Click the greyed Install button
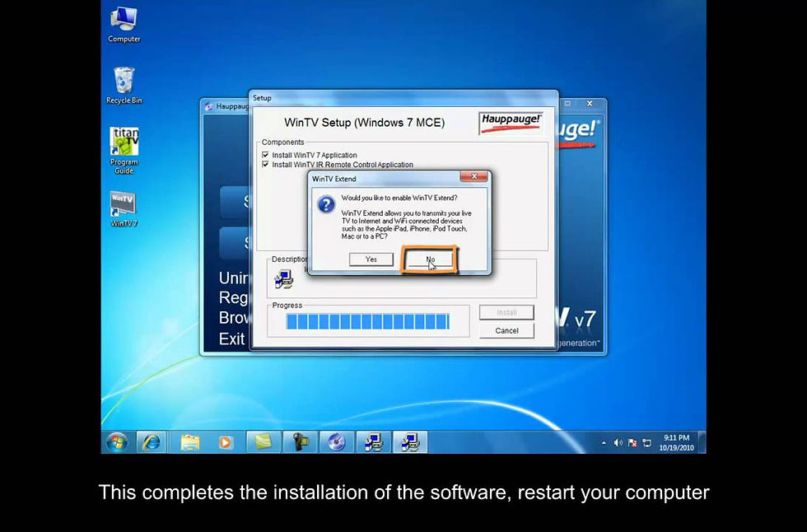 click(x=506, y=312)
